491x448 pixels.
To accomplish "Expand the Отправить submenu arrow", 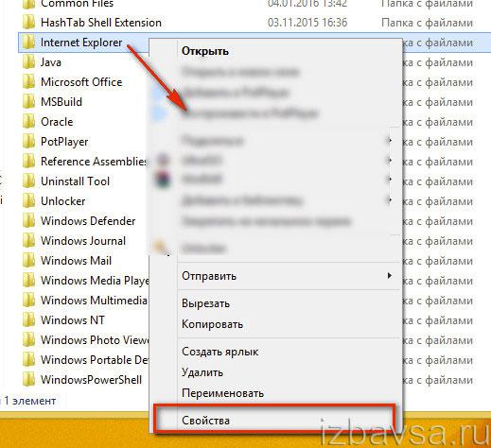I will coord(390,276).
